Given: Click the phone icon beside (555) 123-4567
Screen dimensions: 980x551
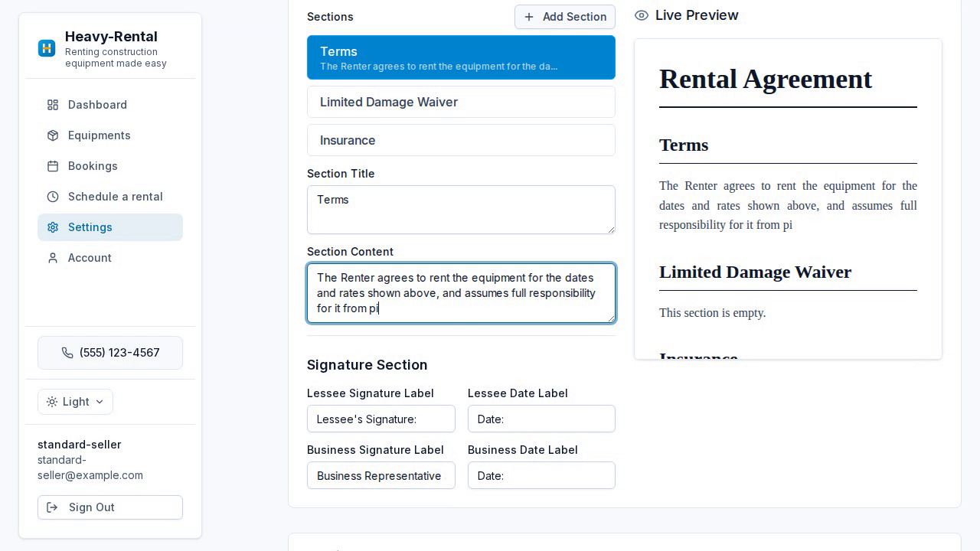Looking at the screenshot, I should (x=67, y=353).
